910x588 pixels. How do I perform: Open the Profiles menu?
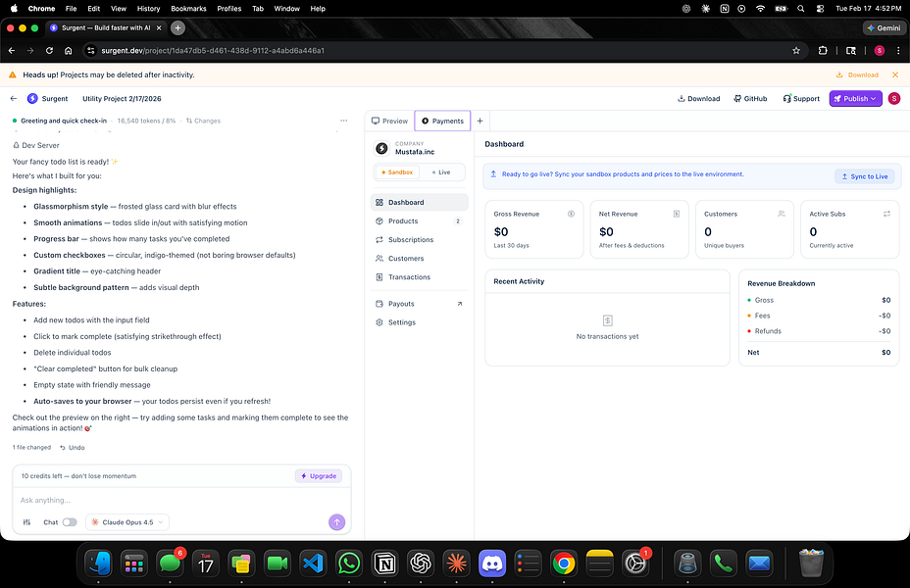click(x=229, y=9)
